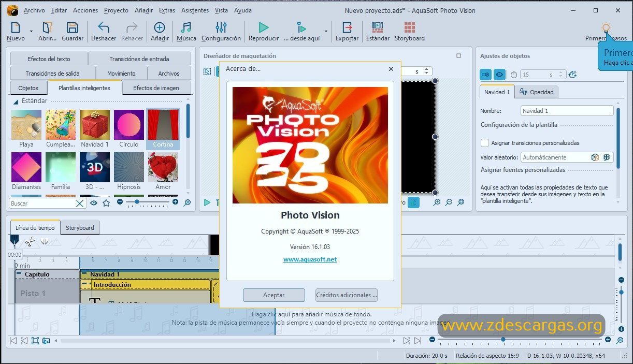Open the Proyecto menu
The width and height of the screenshot is (633, 364).
pos(116,10)
